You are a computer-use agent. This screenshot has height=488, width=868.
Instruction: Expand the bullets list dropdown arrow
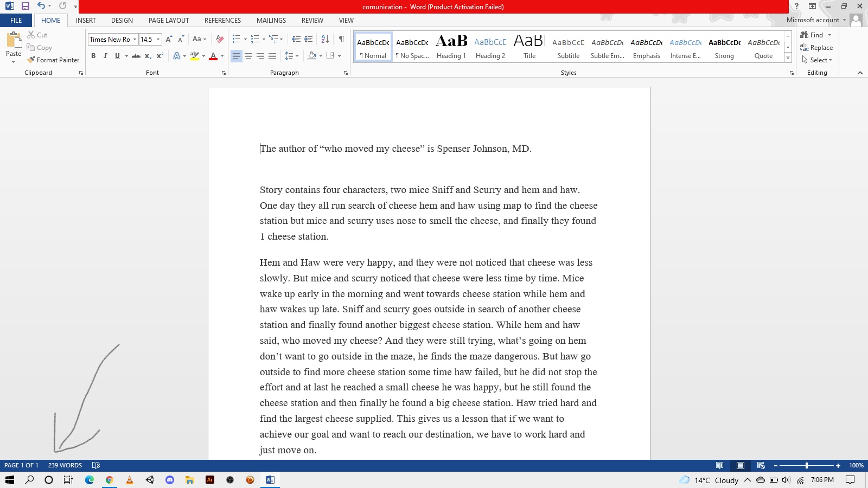245,39
